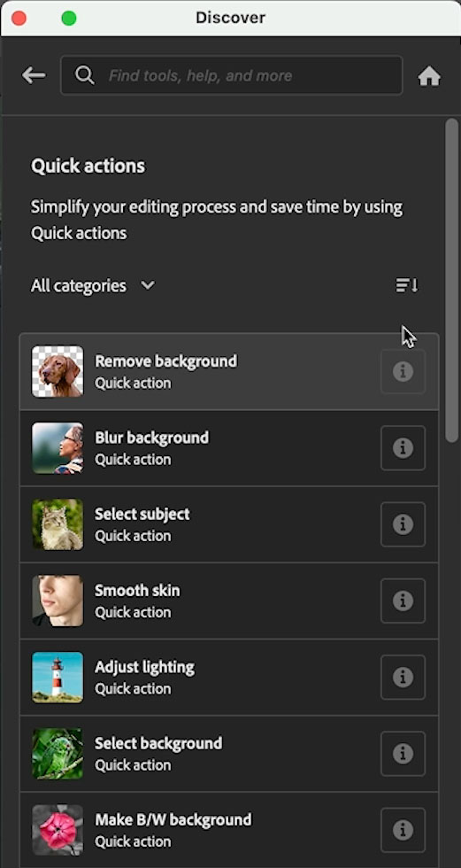This screenshot has width=461, height=868.
Task: Click the lighthouse thumbnail for Adjust lighting
Action: click(x=58, y=677)
